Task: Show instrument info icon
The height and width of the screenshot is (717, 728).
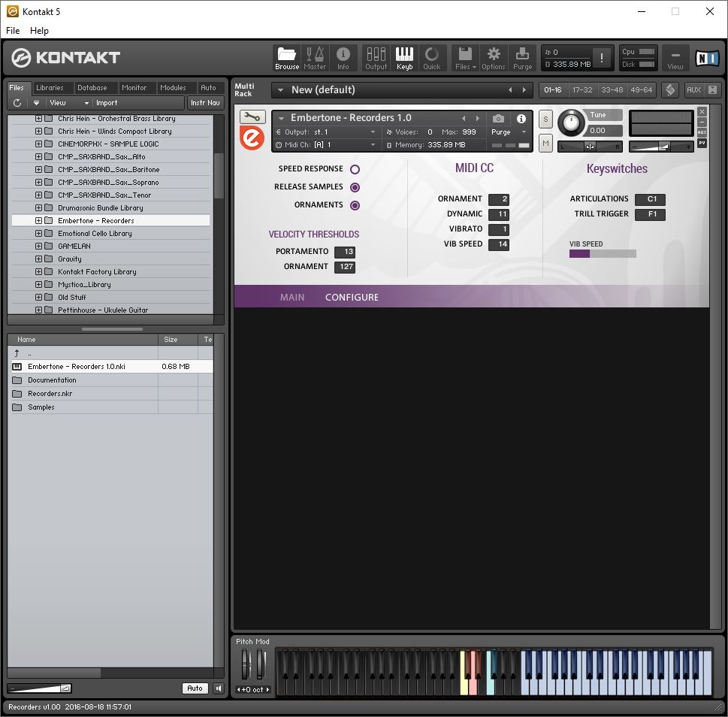Action: (x=521, y=119)
